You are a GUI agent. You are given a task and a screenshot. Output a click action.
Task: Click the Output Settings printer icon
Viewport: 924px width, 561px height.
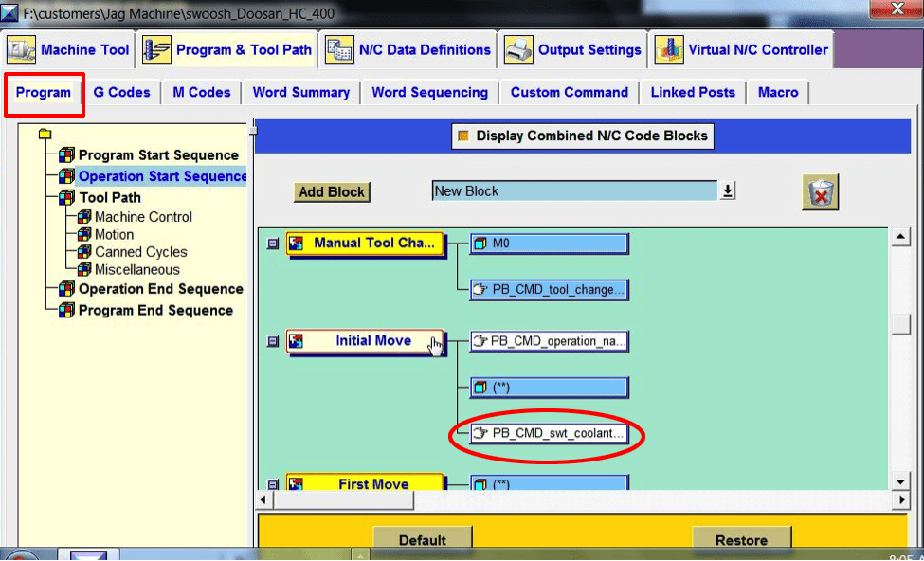[518, 50]
